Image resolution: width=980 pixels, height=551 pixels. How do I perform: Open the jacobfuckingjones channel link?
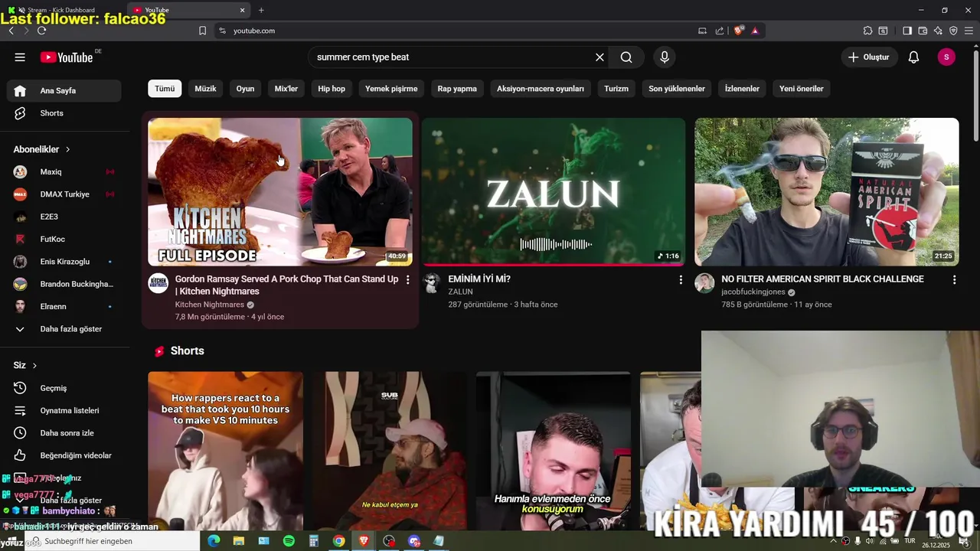(x=753, y=292)
